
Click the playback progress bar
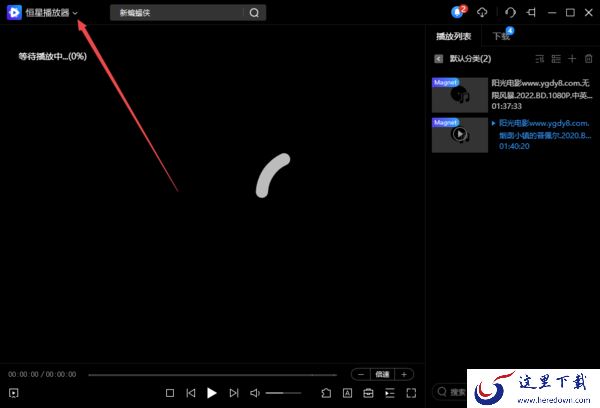tap(212, 375)
